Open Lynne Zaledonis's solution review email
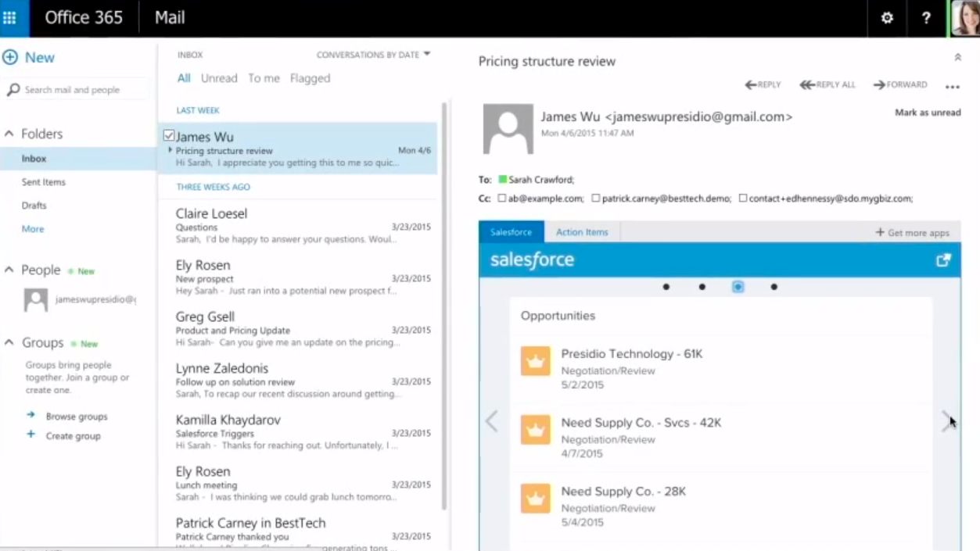The width and height of the screenshot is (980, 551). (x=297, y=381)
